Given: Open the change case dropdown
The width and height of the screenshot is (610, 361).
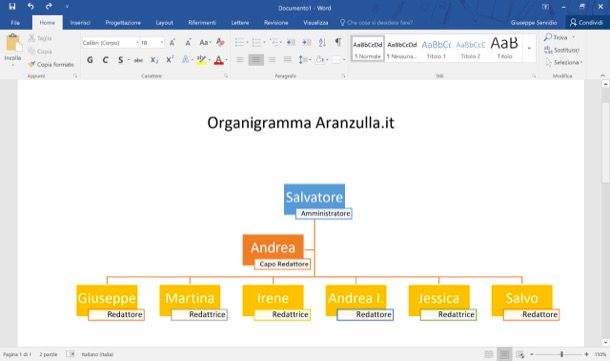Looking at the screenshot, I should (205, 42).
